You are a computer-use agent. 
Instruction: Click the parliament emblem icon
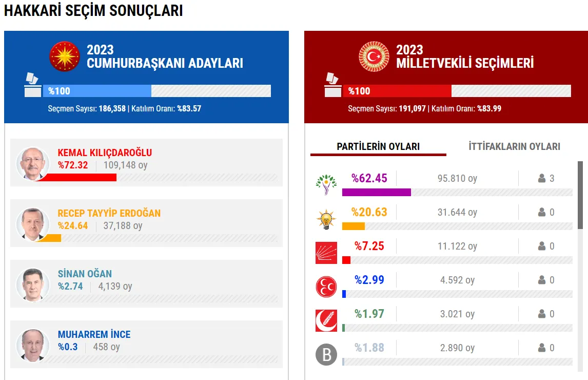point(374,56)
